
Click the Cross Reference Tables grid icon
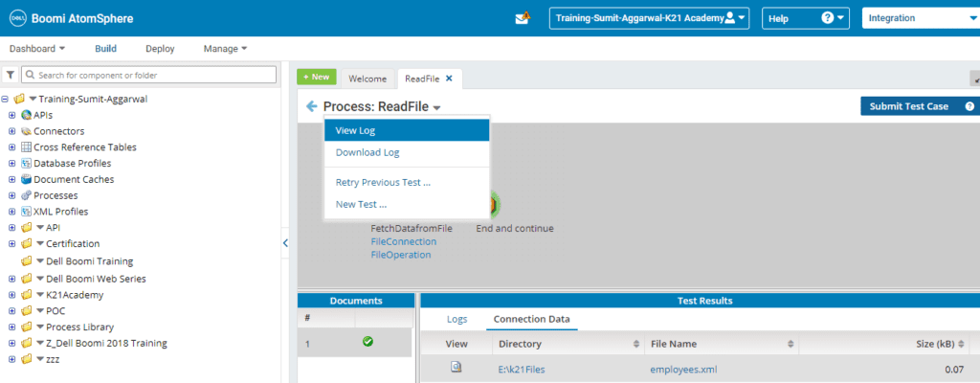26,147
